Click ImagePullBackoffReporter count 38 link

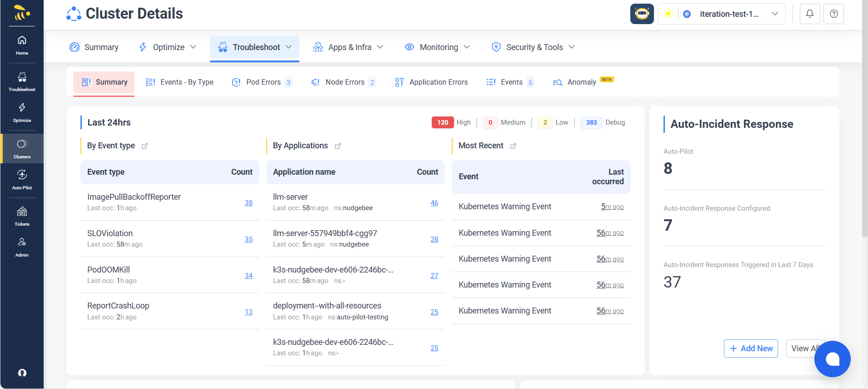coord(249,203)
